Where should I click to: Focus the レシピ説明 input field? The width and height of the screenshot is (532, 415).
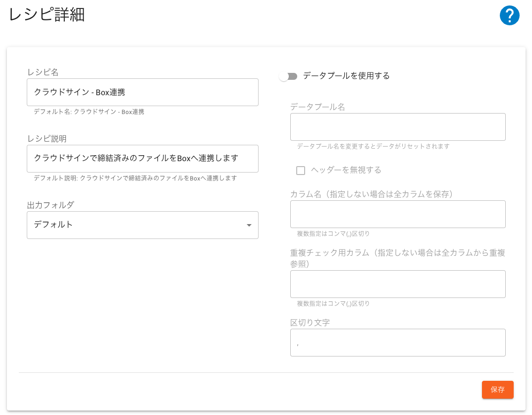click(143, 159)
